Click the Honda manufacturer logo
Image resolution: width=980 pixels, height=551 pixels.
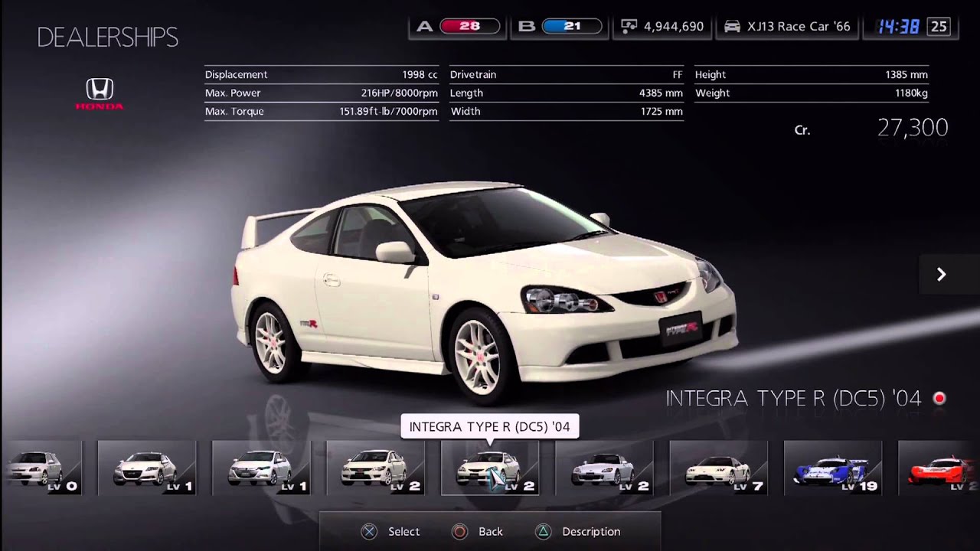tap(100, 93)
